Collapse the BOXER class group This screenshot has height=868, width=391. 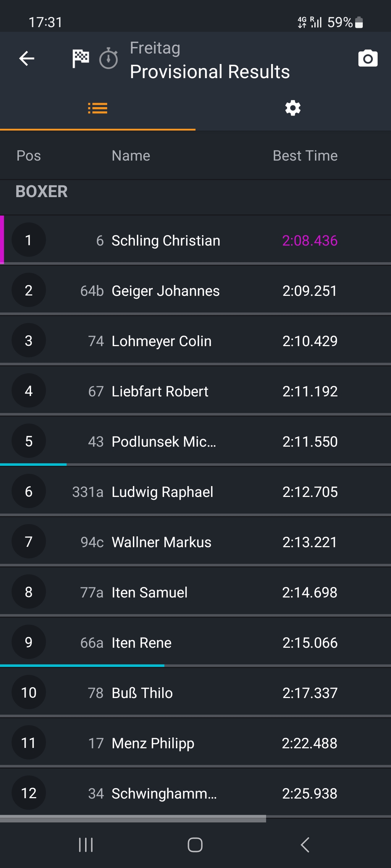pos(42,192)
